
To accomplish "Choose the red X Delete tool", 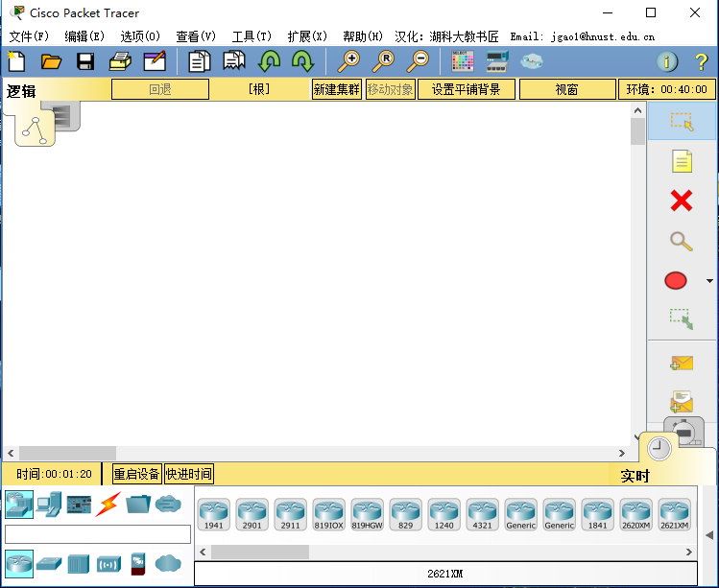I will click(x=682, y=200).
